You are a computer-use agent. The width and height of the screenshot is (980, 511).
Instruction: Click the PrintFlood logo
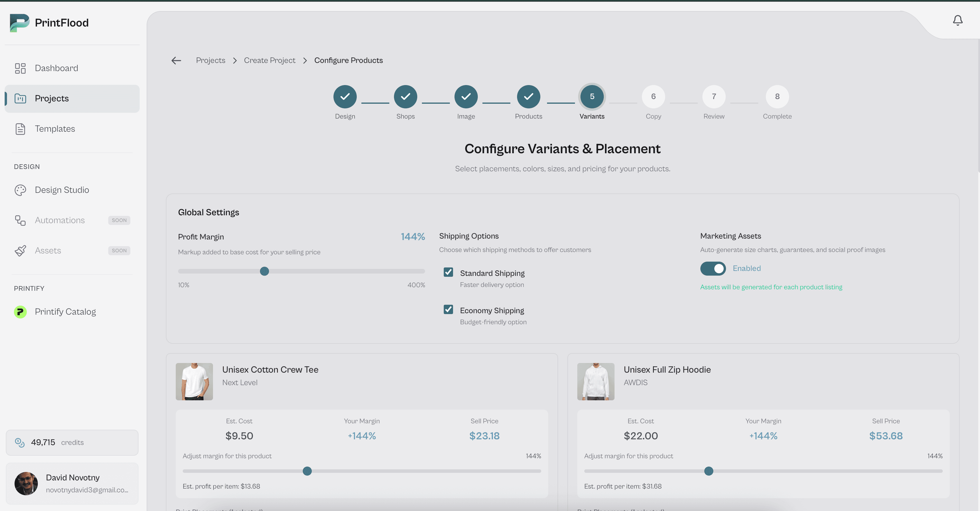[x=49, y=23]
